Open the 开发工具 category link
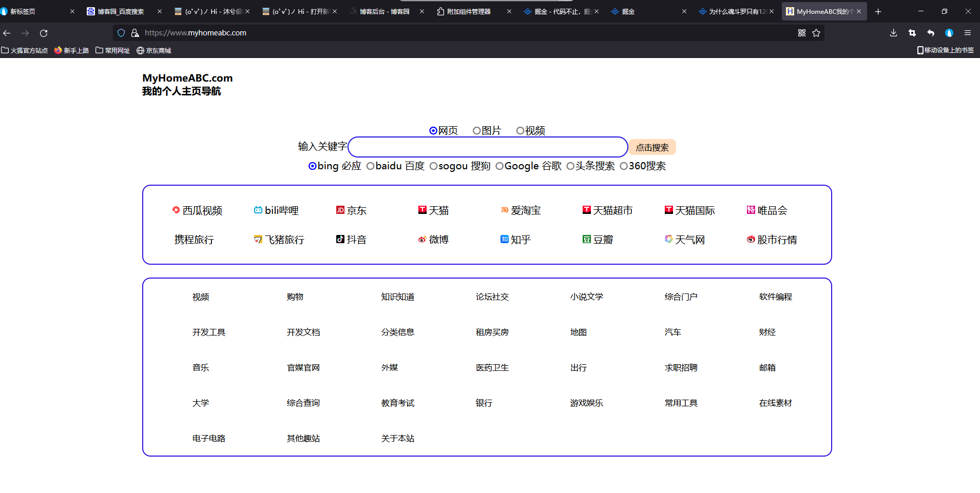This screenshot has height=493, width=980. [x=209, y=332]
